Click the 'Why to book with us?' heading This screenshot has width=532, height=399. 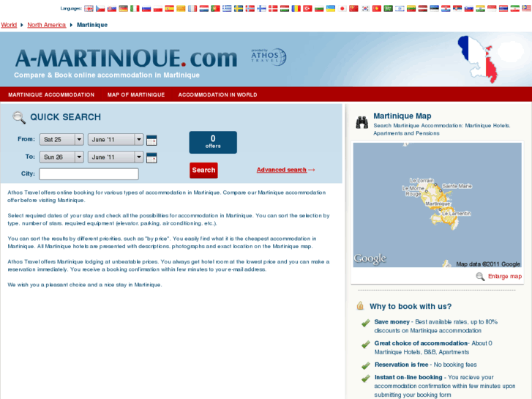[411, 306]
